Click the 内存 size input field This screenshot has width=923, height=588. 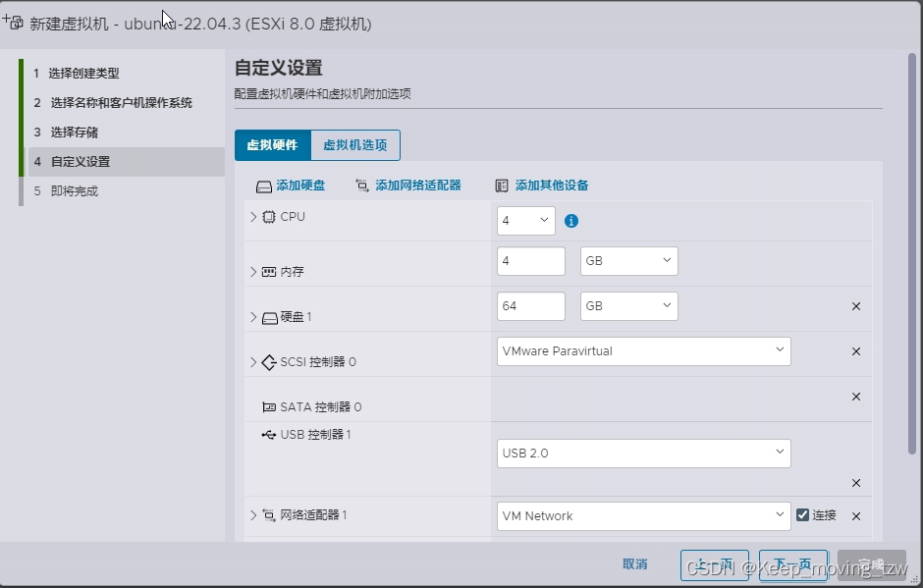530,260
